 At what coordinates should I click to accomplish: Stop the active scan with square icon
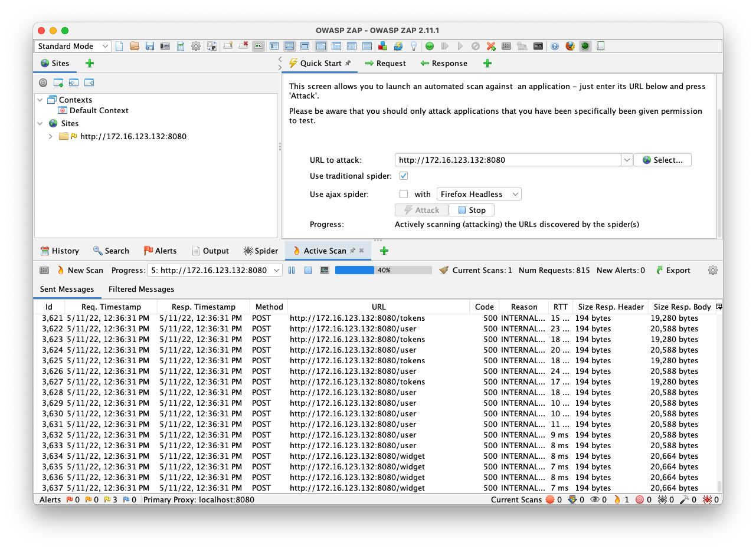(308, 270)
